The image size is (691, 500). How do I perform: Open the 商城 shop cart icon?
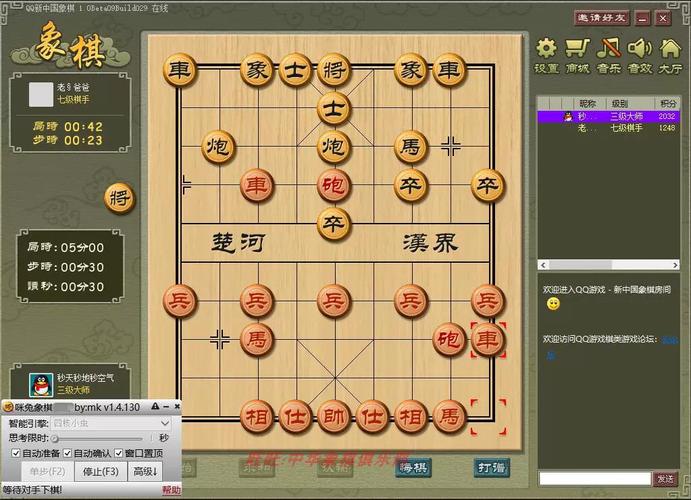click(577, 48)
